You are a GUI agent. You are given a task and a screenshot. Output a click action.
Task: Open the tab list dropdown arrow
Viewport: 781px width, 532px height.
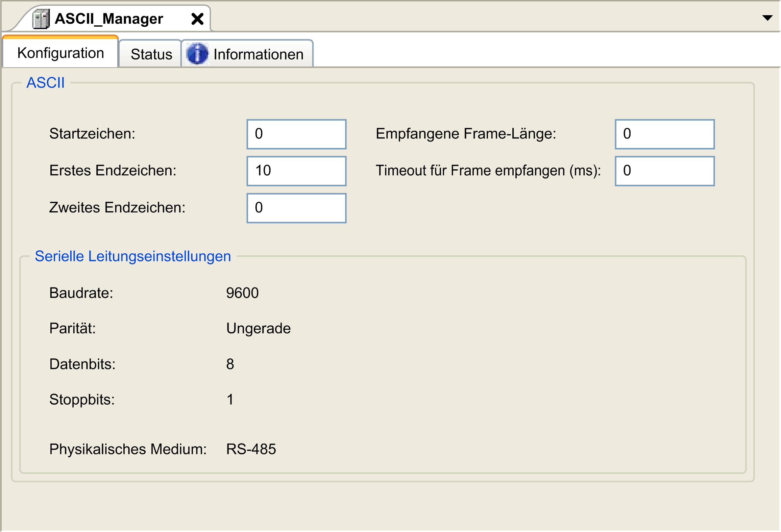tap(767, 18)
